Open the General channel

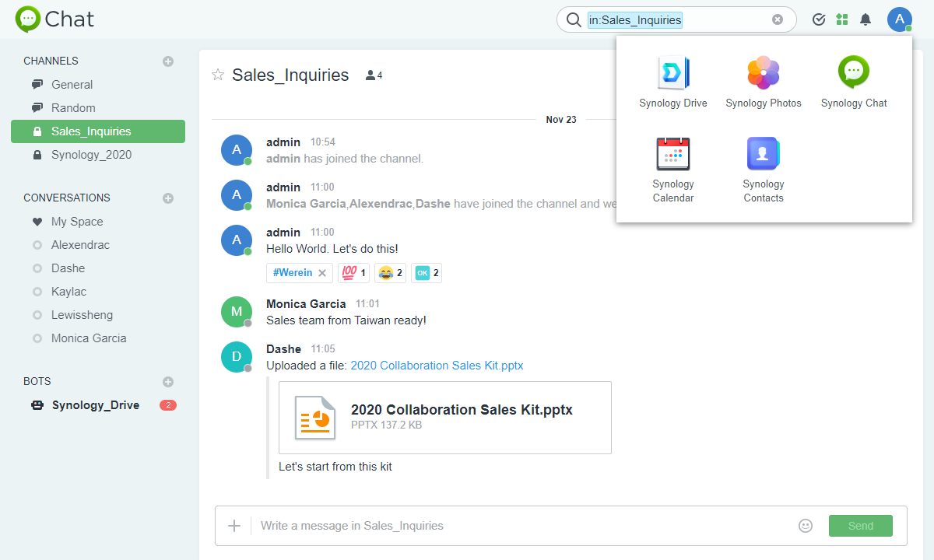coord(98,85)
